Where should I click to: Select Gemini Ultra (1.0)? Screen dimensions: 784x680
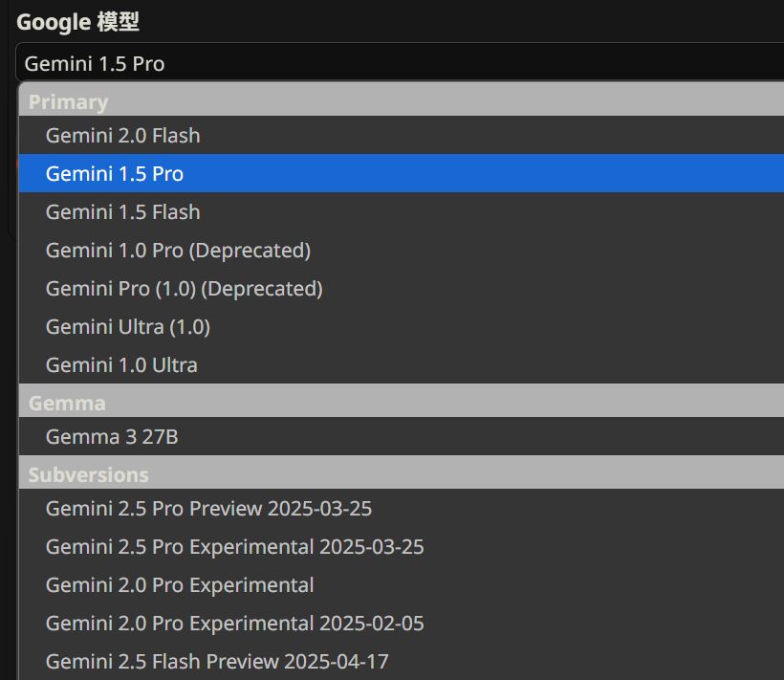pyautogui.click(x=127, y=326)
